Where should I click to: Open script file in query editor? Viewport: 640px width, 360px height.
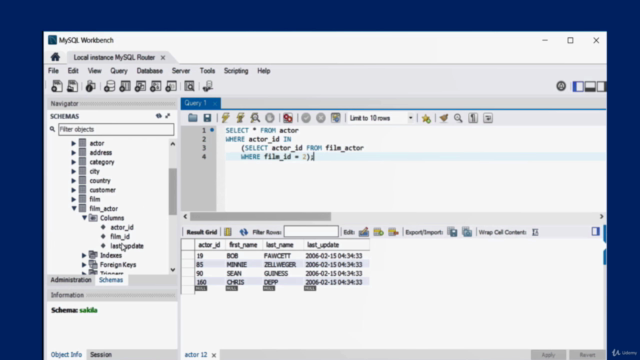[x=193, y=118]
